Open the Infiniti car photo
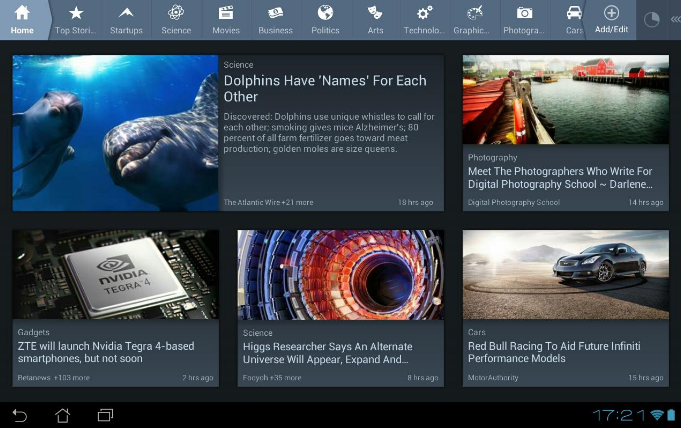The height and width of the screenshot is (428, 681). [x=565, y=275]
